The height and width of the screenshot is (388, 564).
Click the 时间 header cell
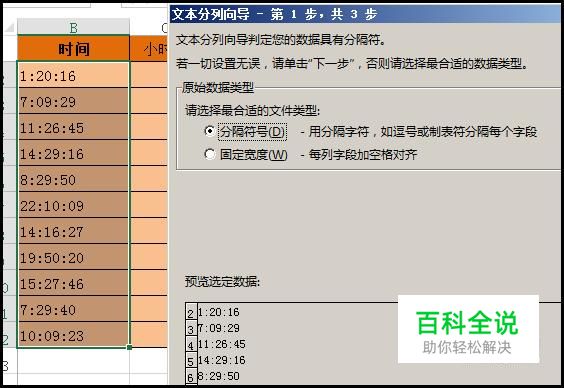point(73,49)
